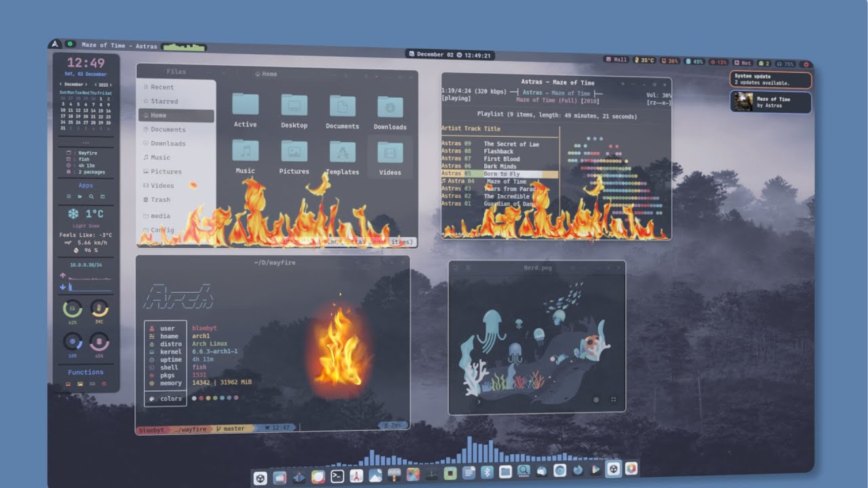Open the Firefox icon in dock
Screen dimensions: 868x488
(x=578, y=469)
